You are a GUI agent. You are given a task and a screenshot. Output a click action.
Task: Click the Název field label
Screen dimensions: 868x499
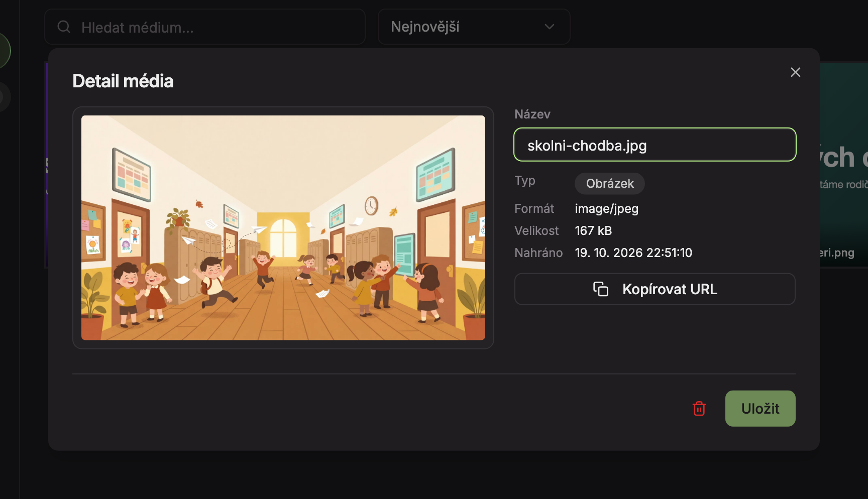tap(532, 114)
